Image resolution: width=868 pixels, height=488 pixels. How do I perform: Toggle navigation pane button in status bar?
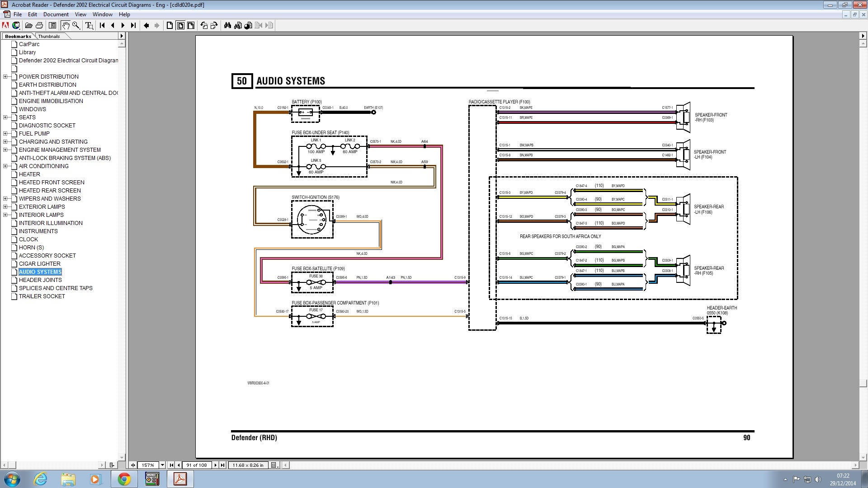pos(133,465)
